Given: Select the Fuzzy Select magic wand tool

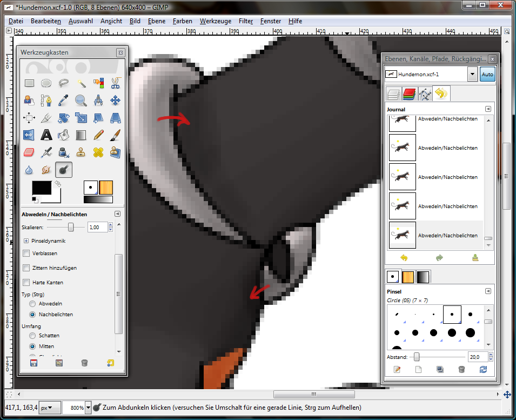Looking at the screenshot, I should click(81, 83).
